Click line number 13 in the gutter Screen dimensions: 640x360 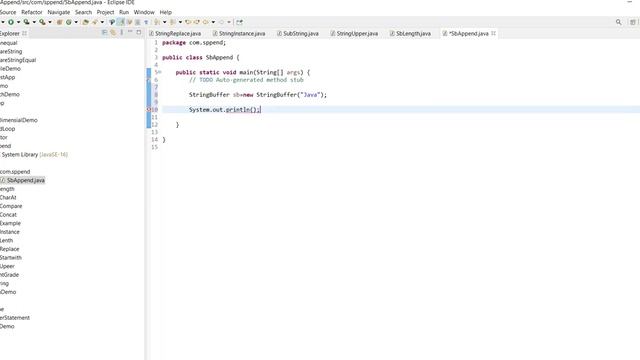point(154,132)
